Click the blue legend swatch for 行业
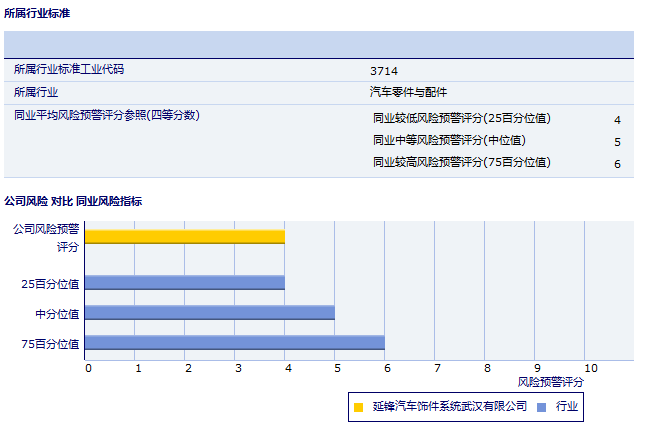Image resolution: width=653 pixels, height=436 pixels. pos(541,407)
